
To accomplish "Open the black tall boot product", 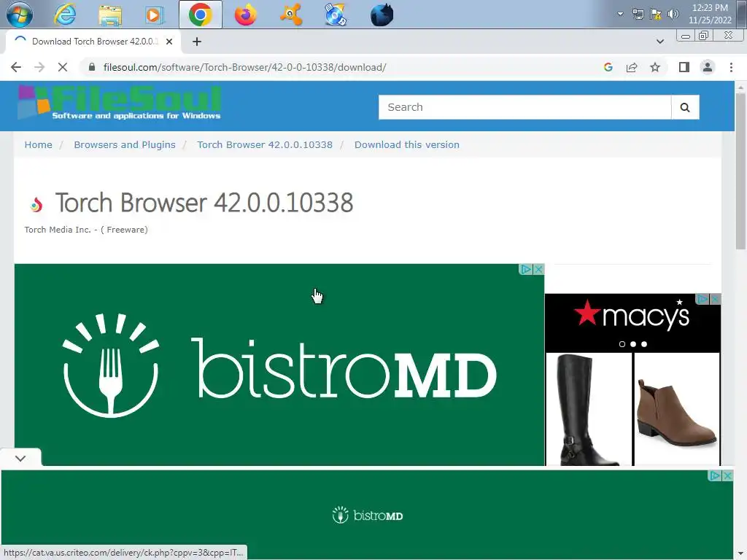I will coord(589,410).
